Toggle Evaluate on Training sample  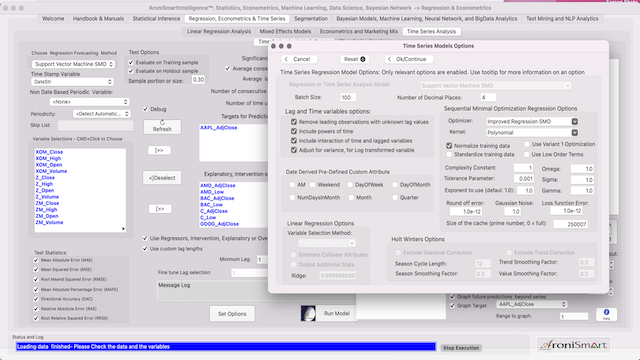tap(131, 62)
